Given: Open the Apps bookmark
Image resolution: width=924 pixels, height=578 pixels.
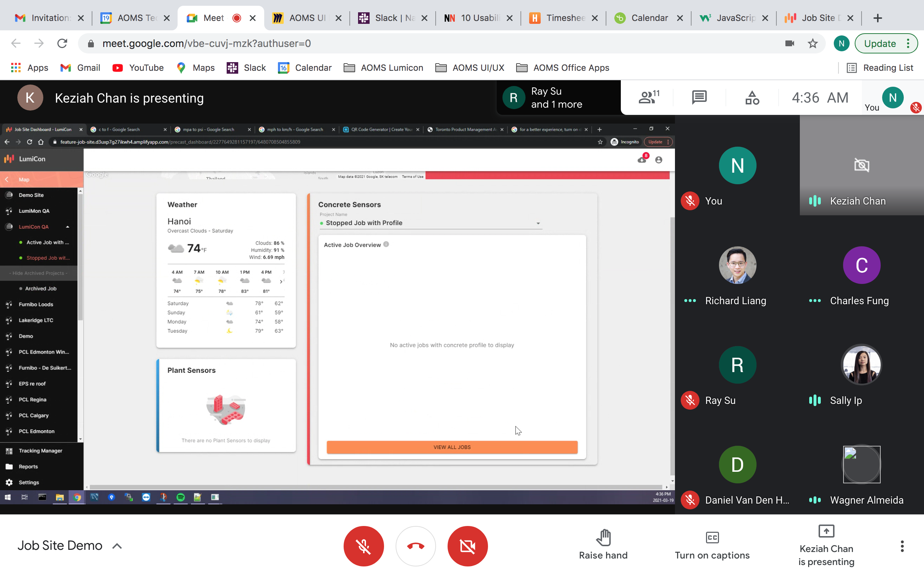Looking at the screenshot, I should (x=30, y=68).
